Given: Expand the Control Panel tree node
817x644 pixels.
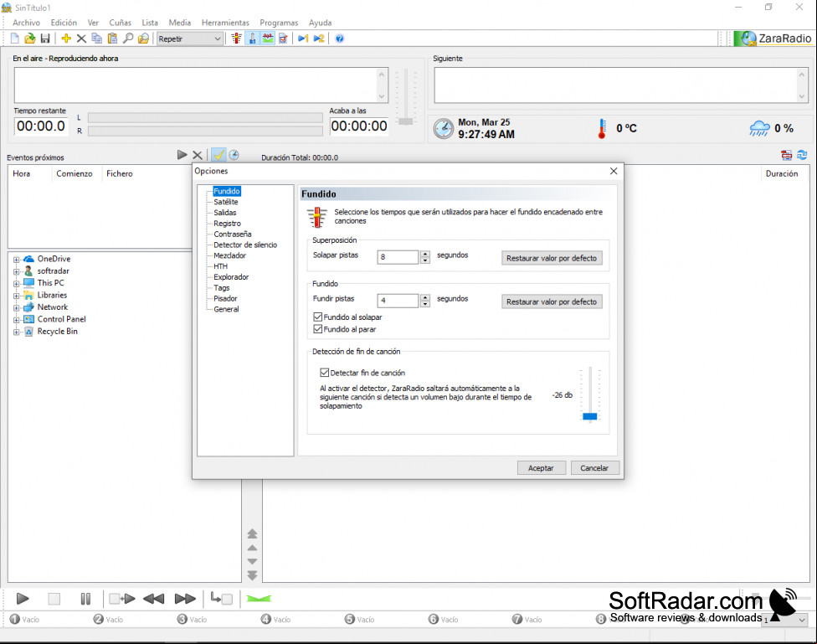Looking at the screenshot, I should pyautogui.click(x=16, y=320).
